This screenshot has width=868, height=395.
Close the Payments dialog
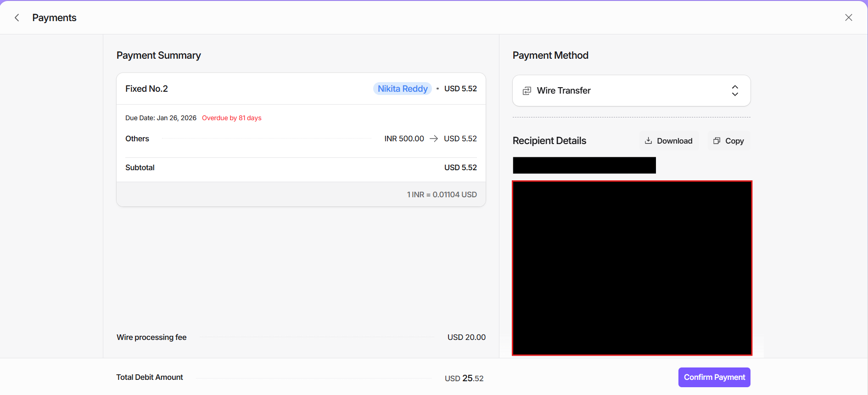(849, 17)
